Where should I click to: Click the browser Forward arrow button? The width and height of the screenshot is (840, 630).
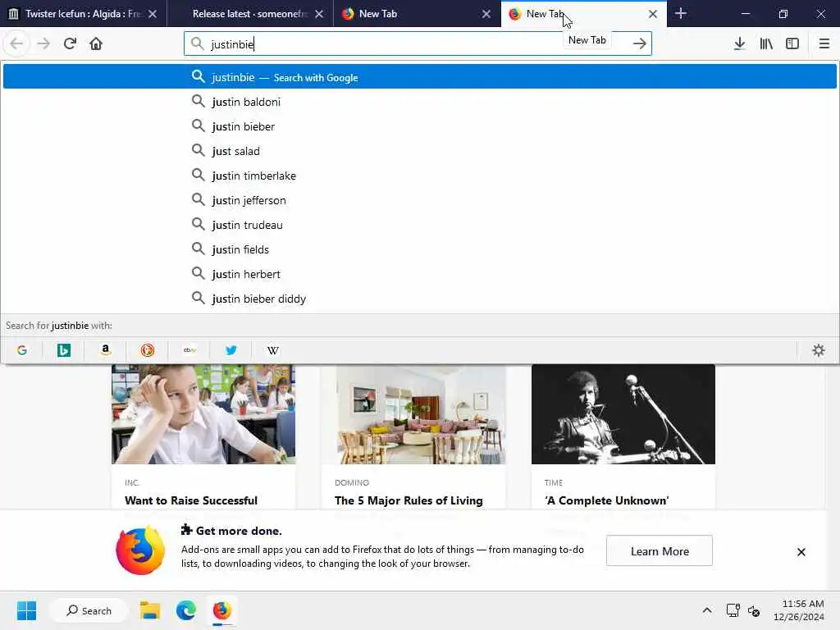pyautogui.click(x=43, y=44)
